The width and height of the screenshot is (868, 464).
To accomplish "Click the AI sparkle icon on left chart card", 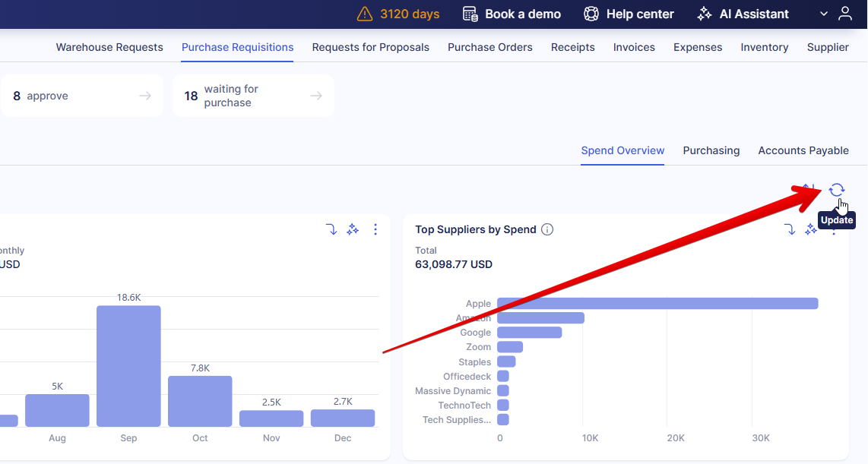I will pos(353,229).
